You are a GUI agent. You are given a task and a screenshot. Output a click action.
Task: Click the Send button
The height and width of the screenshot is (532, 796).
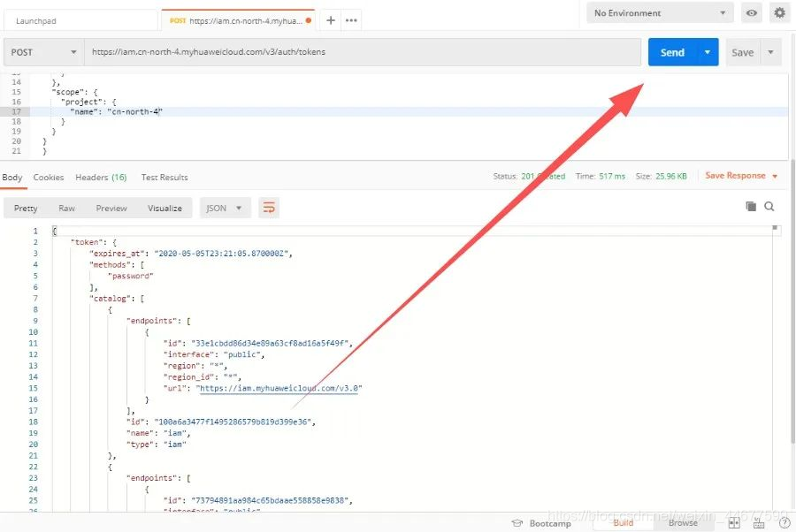click(672, 52)
